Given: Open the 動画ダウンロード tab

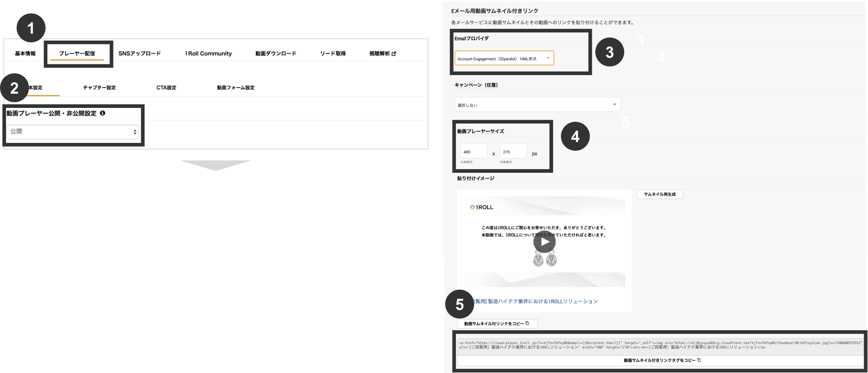Looking at the screenshot, I should click(x=276, y=54).
